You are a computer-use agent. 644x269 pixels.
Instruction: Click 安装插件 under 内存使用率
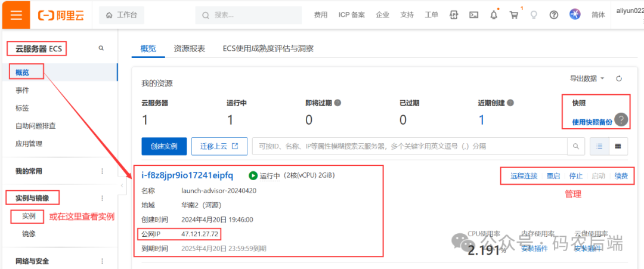[535, 249]
